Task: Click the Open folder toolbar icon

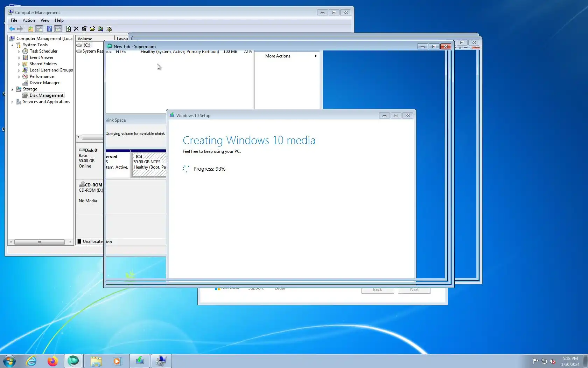Action: pyautogui.click(x=92, y=29)
